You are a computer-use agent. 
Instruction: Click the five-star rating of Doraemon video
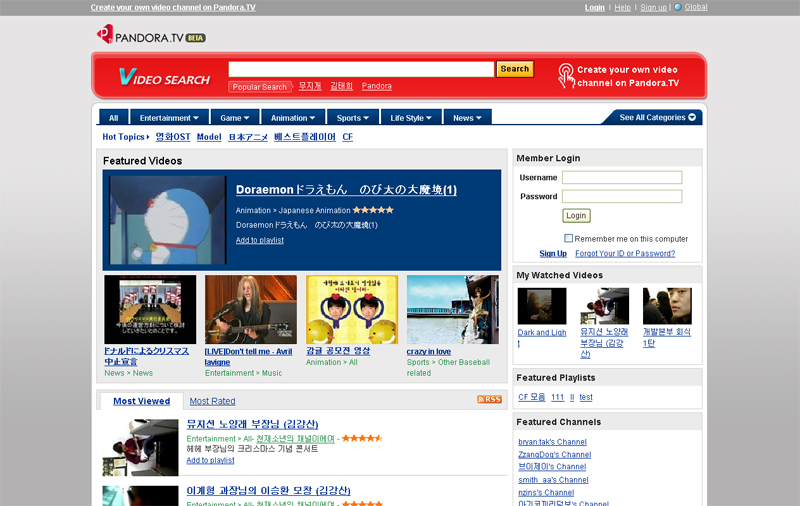pyautogui.click(x=373, y=210)
